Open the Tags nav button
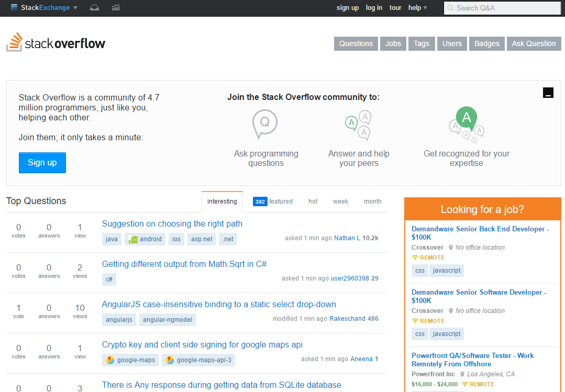 tap(422, 43)
